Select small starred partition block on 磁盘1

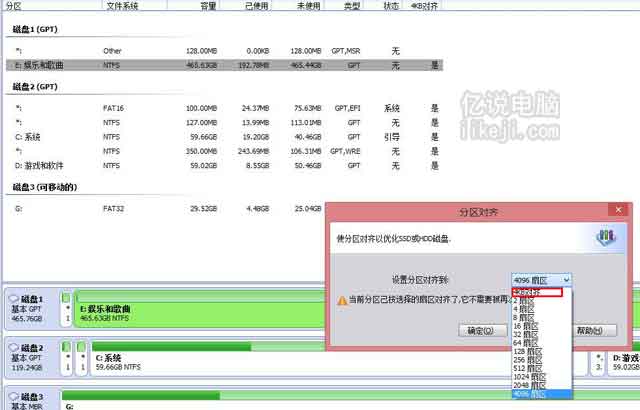(66, 309)
